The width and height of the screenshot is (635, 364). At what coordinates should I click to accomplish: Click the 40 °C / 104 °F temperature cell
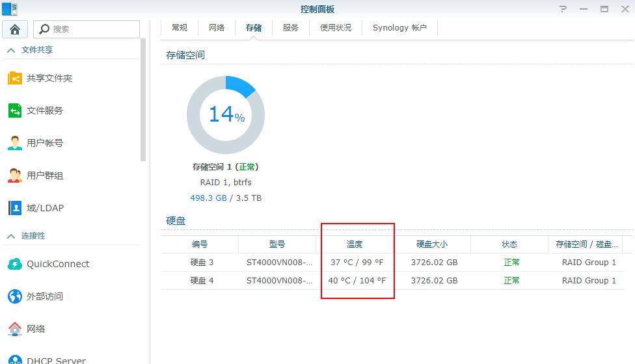(x=357, y=281)
